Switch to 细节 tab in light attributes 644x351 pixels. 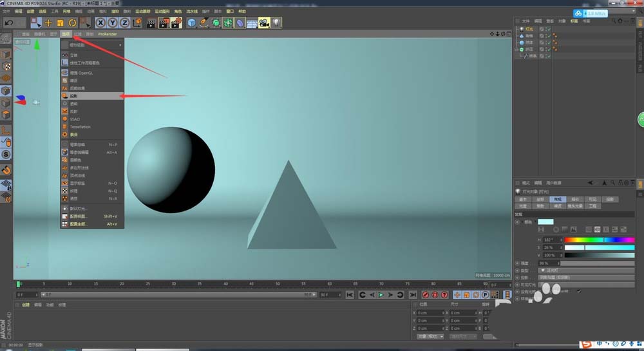pyautogui.click(x=575, y=199)
